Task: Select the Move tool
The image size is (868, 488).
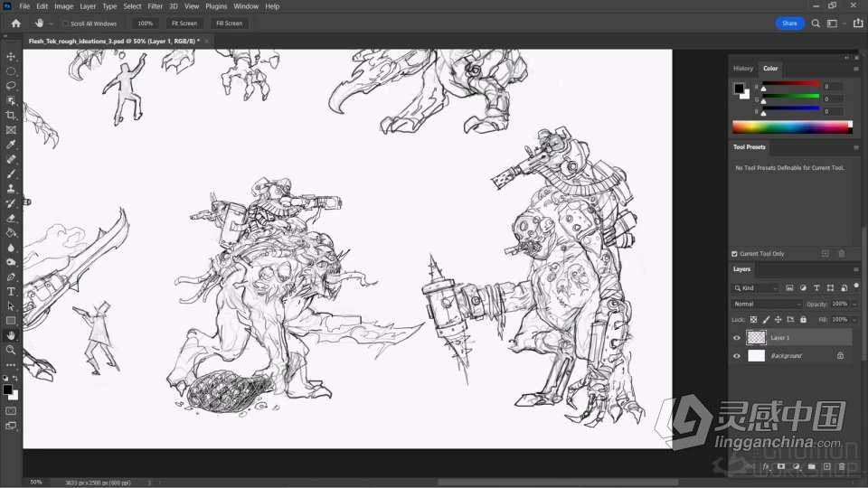Action: click(11, 56)
